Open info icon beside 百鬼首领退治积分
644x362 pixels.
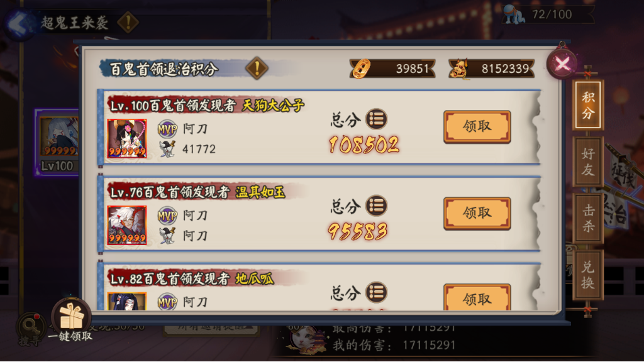click(257, 68)
